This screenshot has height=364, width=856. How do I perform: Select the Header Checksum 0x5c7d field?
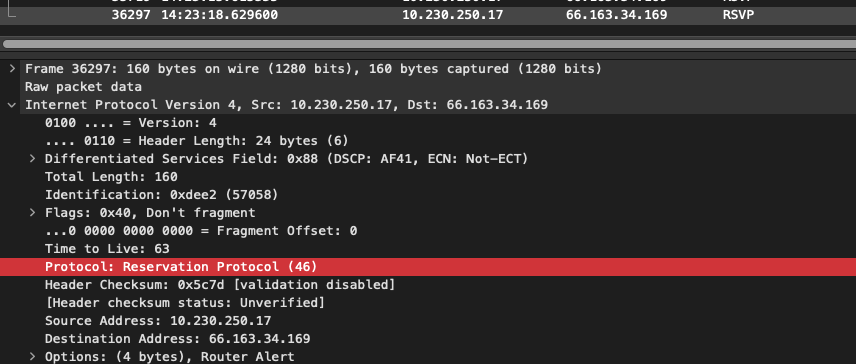click(x=428, y=285)
